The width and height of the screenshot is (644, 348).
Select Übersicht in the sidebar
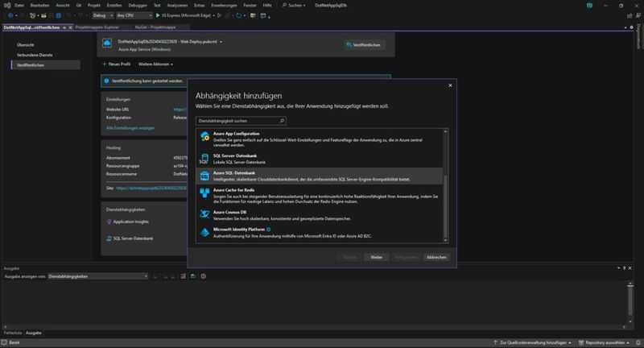click(x=26, y=45)
